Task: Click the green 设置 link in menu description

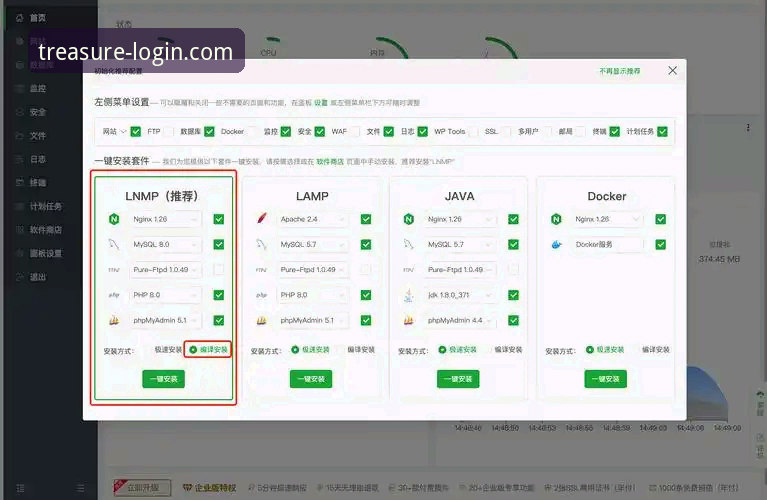Action: coord(321,103)
